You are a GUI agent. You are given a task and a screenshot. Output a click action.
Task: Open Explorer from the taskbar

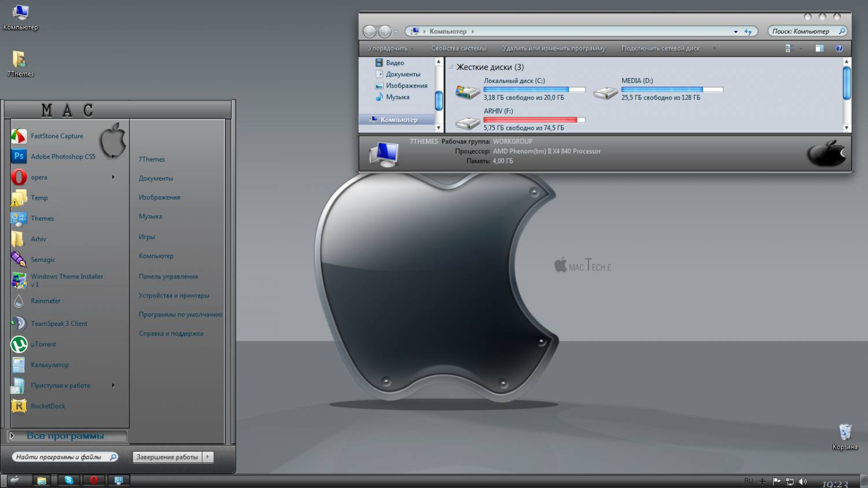click(x=42, y=480)
